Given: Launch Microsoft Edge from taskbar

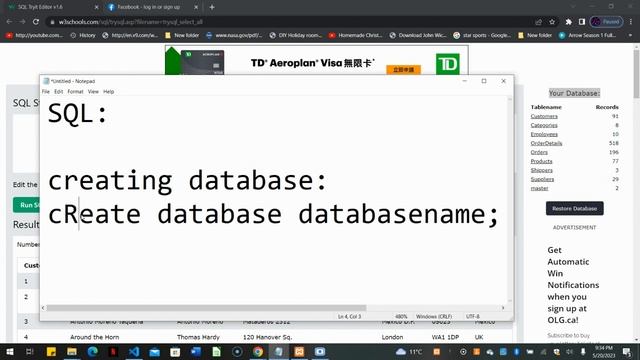Looking at the screenshot, I should [93, 351].
